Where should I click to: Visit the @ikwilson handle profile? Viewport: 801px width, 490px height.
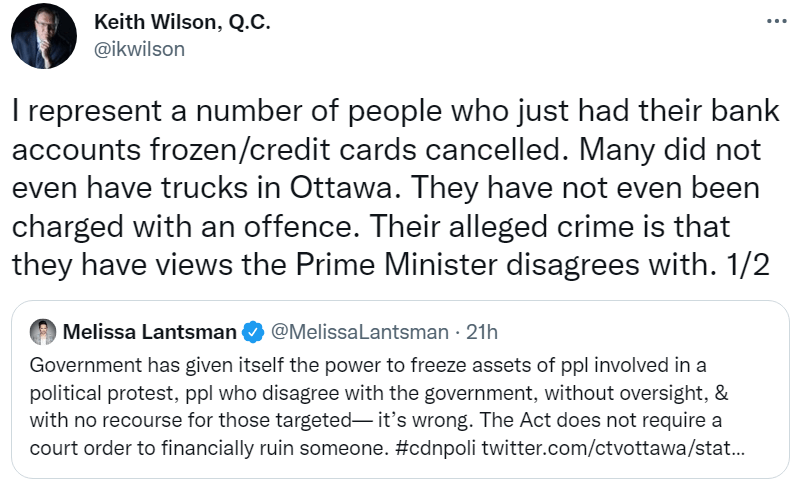click(x=139, y=49)
